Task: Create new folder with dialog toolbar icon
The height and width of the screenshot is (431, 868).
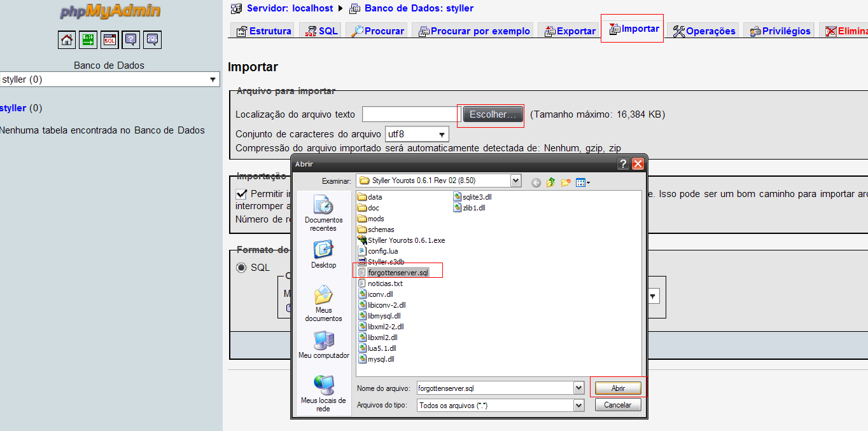Action: [x=566, y=182]
